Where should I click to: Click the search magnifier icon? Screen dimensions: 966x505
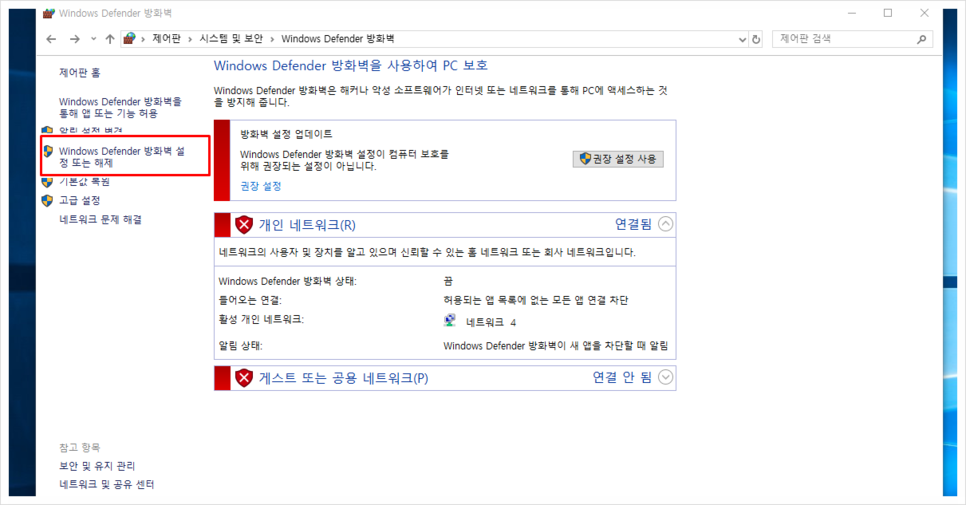tap(922, 39)
